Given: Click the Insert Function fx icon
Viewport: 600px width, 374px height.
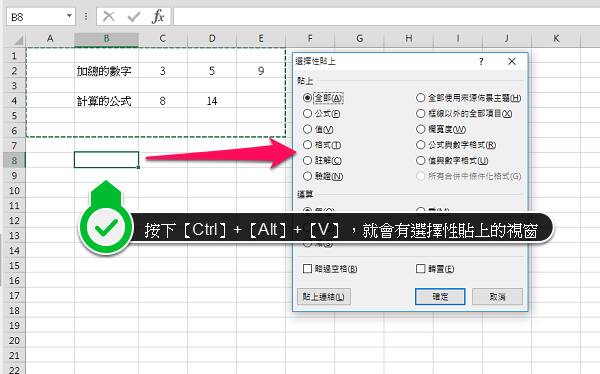Looking at the screenshot, I should point(158,16).
